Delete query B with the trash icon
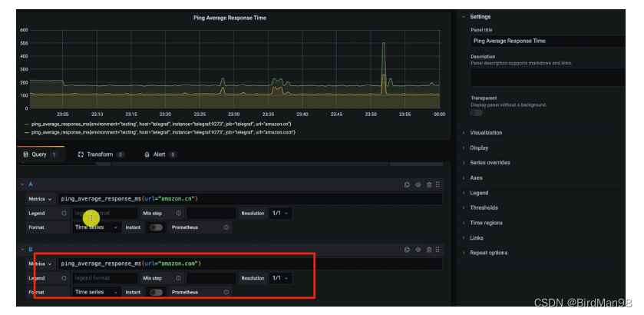Screen dimensions: 644x315 point(429,249)
